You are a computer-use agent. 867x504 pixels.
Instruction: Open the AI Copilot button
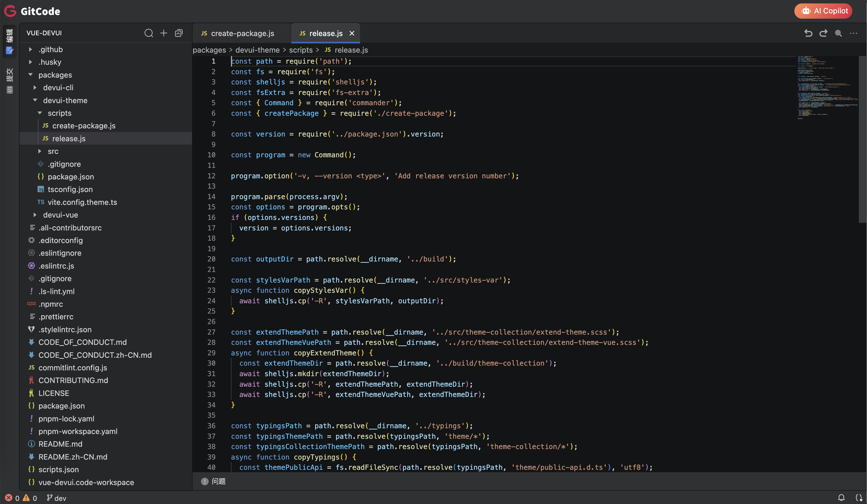coord(823,11)
